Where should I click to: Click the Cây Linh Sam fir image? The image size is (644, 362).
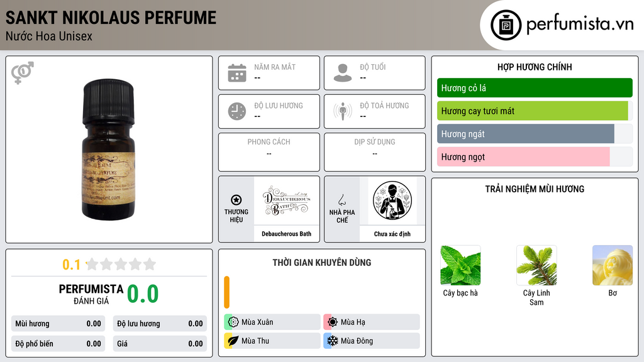point(536,265)
